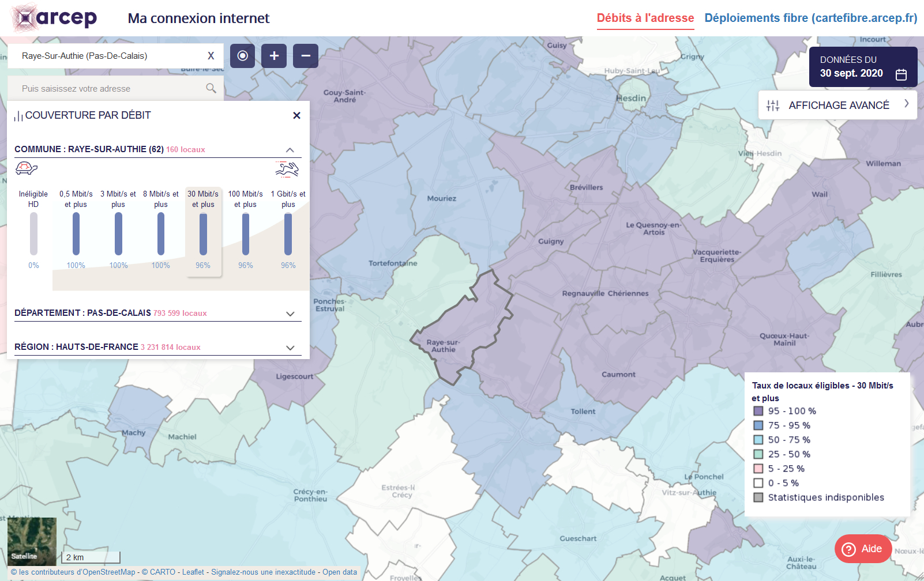
Task: Select the Inéligible HD bar
Action: tap(33, 233)
